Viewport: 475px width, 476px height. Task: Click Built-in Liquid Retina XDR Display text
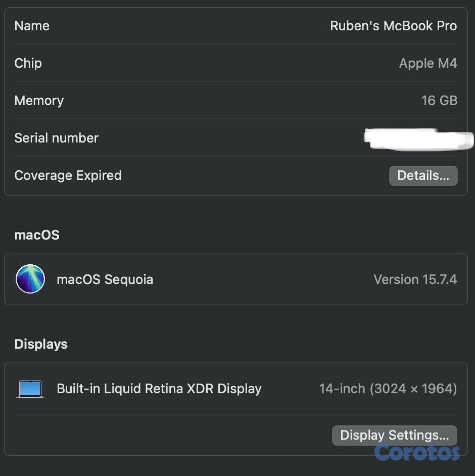tap(159, 389)
